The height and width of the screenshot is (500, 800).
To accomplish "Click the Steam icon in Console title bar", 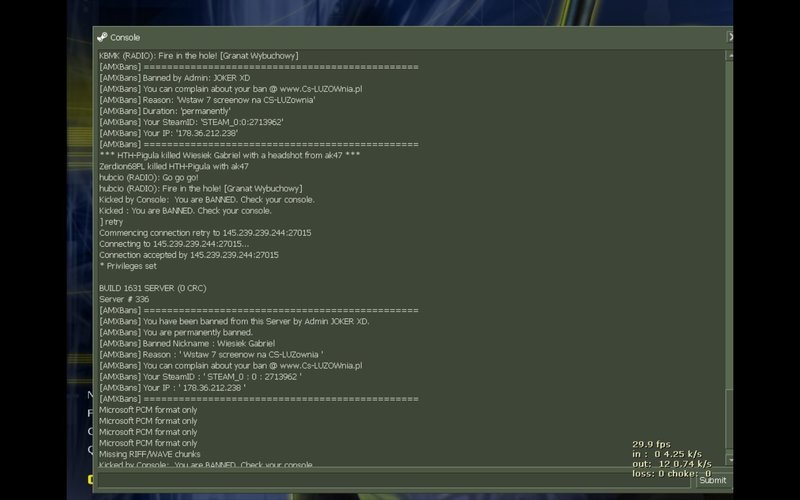I will click(103, 37).
